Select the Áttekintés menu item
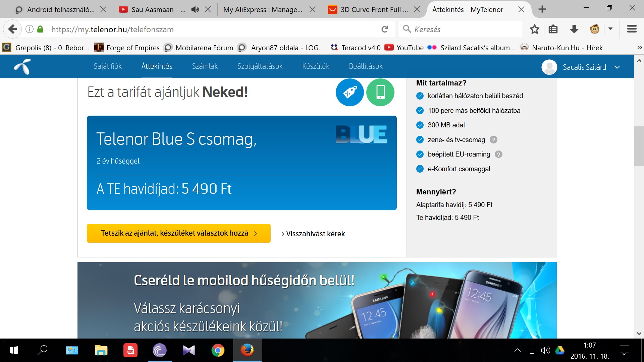The width and height of the screenshot is (644, 362). pos(157,66)
